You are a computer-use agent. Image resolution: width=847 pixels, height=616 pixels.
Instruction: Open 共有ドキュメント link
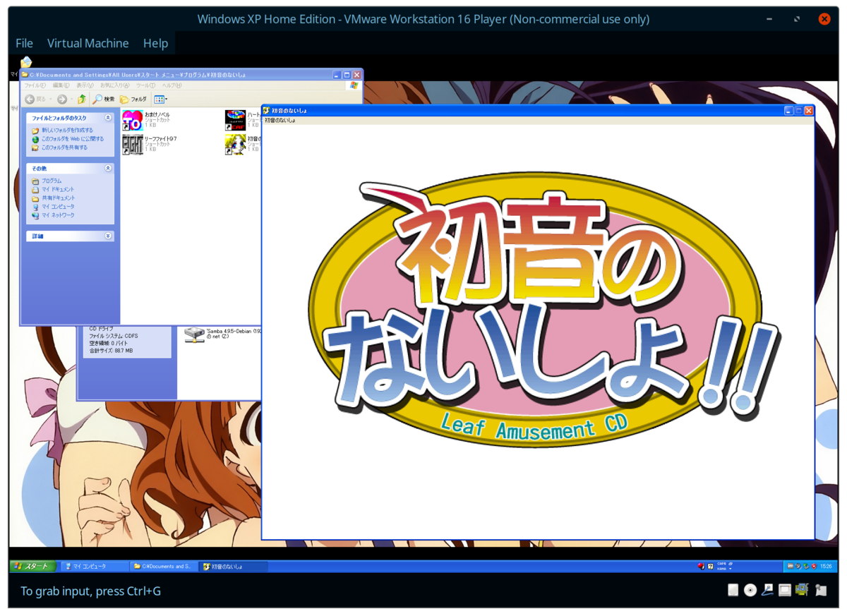point(58,198)
